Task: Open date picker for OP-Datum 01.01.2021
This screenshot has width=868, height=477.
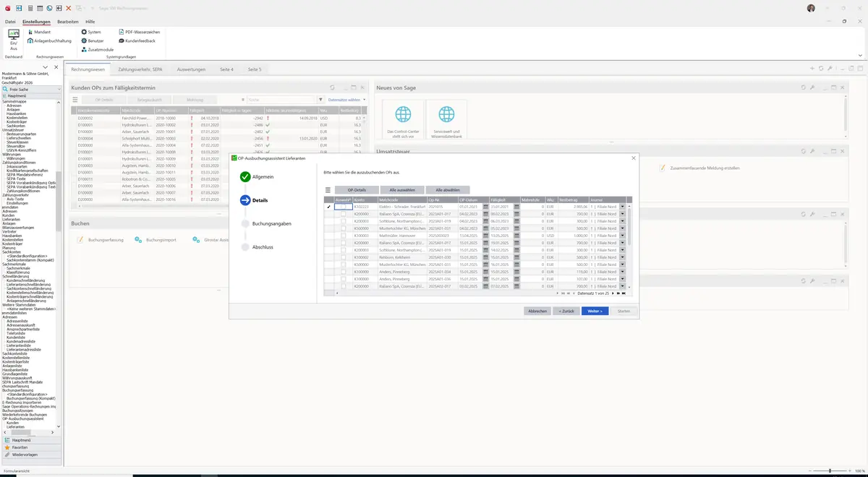Action: pyautogui.click(x=486, y=207)
